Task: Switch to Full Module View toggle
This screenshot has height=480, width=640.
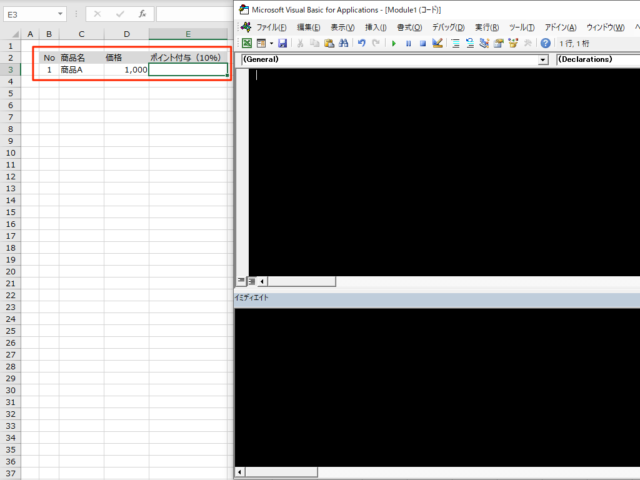Action: click(x=251, y=282)
